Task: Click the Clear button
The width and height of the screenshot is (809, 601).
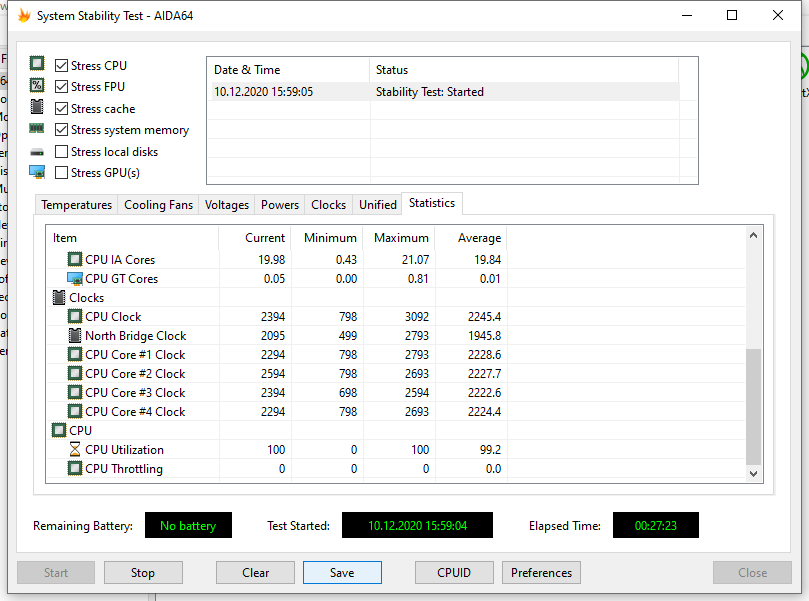Action: point(255,573)
